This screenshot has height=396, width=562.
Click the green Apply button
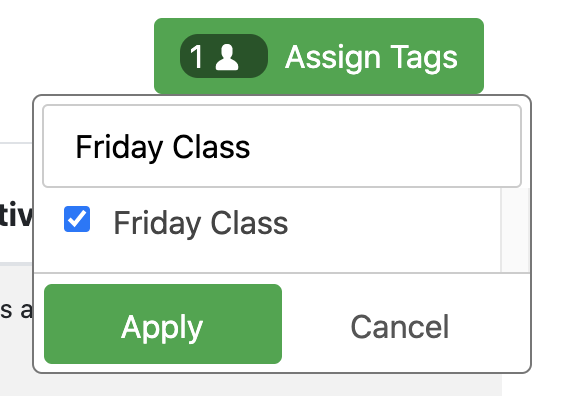[x=163, y=324]
